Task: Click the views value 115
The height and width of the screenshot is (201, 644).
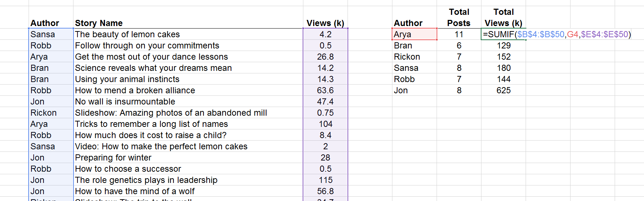Action: click(x=325, y=180)
